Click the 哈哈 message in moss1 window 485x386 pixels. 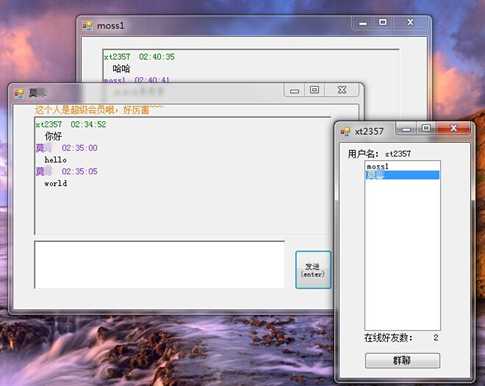pos(121,69)
